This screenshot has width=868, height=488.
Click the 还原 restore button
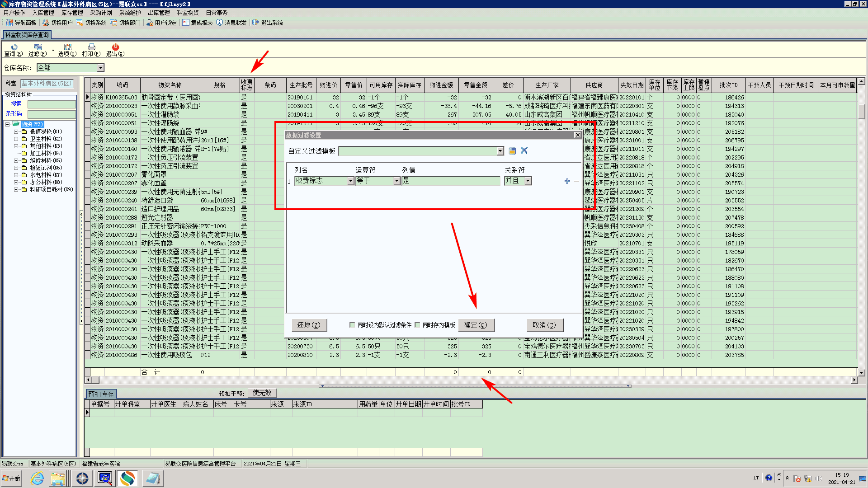coord(309,325)
